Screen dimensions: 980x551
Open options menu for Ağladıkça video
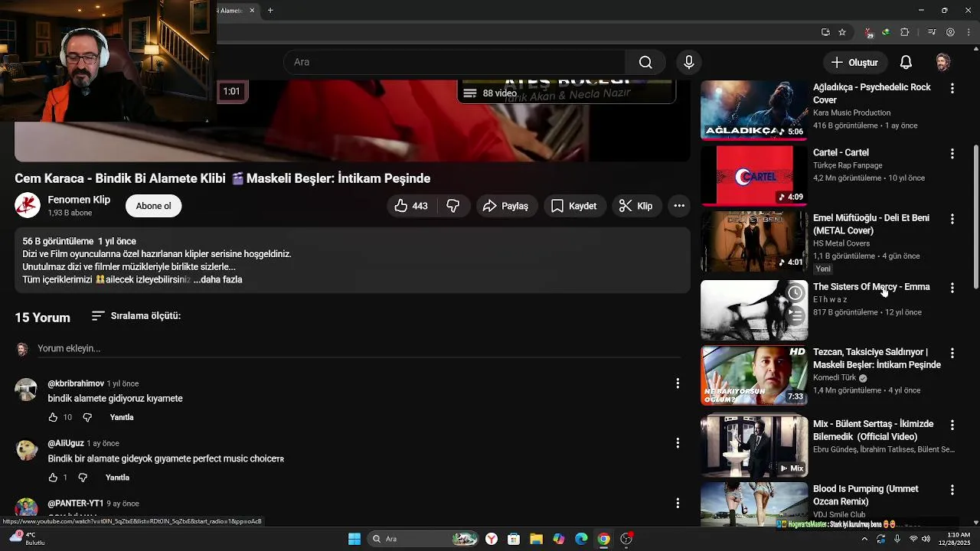(952, 89)
